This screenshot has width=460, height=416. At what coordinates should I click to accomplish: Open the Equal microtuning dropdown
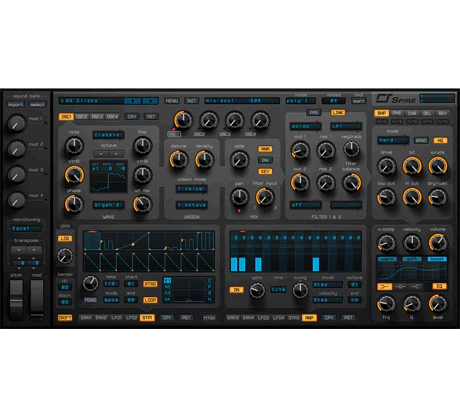pos(26,228)
